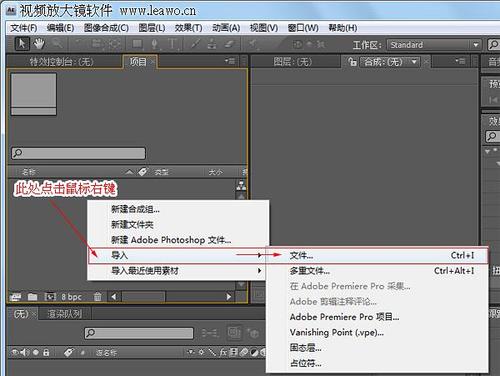
Task: Click the new composition icon in Project panel
Action: point(50,296)
